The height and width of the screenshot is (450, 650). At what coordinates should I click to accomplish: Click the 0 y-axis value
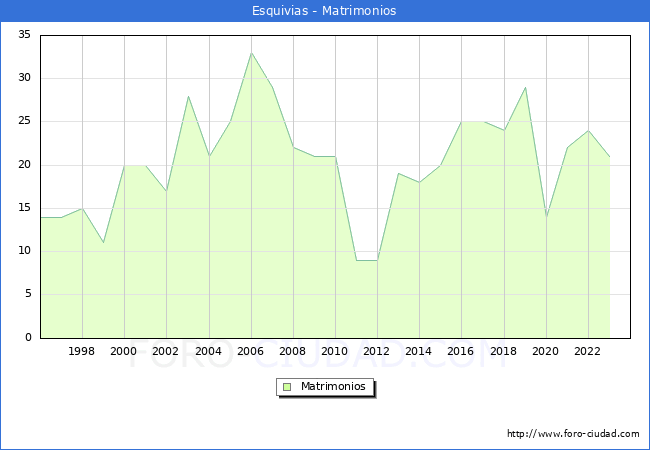click(x=28, y=337)
